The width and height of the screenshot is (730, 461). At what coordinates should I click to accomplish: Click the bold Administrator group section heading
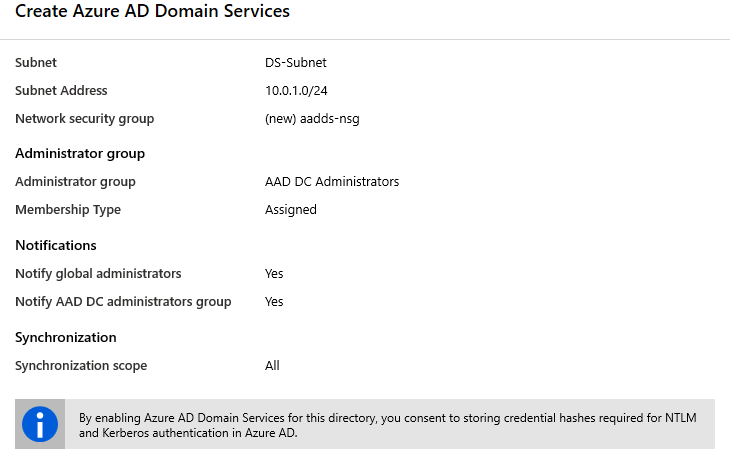80,153
